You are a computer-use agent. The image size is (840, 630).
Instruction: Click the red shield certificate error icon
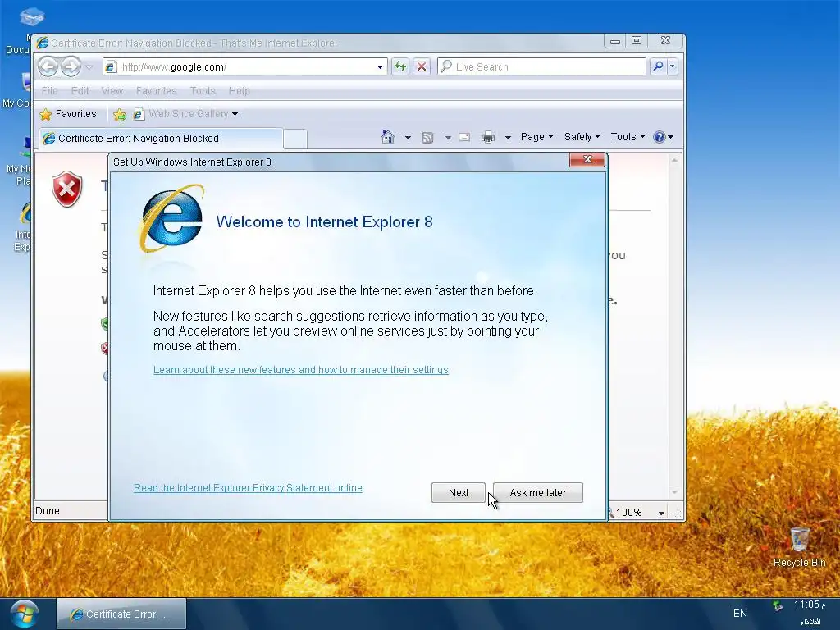pyautogui.click(x=67, y=189)
